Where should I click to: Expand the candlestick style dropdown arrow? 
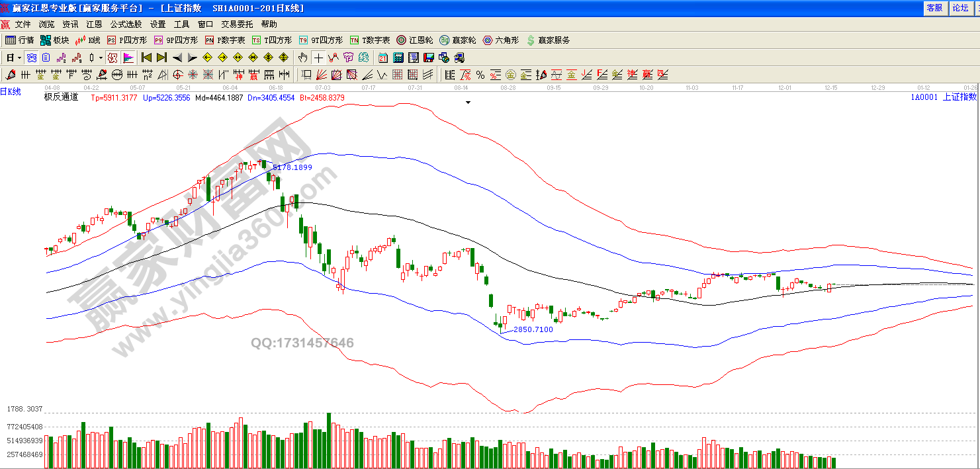[x=101, y=58]
